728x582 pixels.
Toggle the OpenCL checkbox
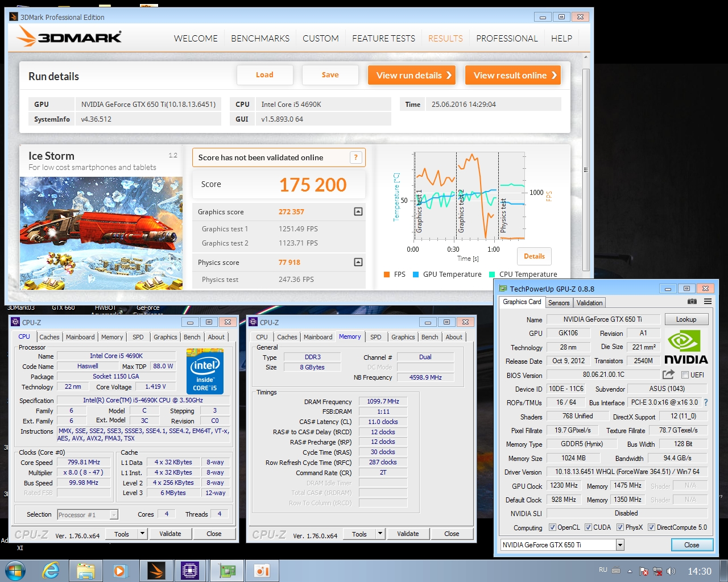coord(552,527)
